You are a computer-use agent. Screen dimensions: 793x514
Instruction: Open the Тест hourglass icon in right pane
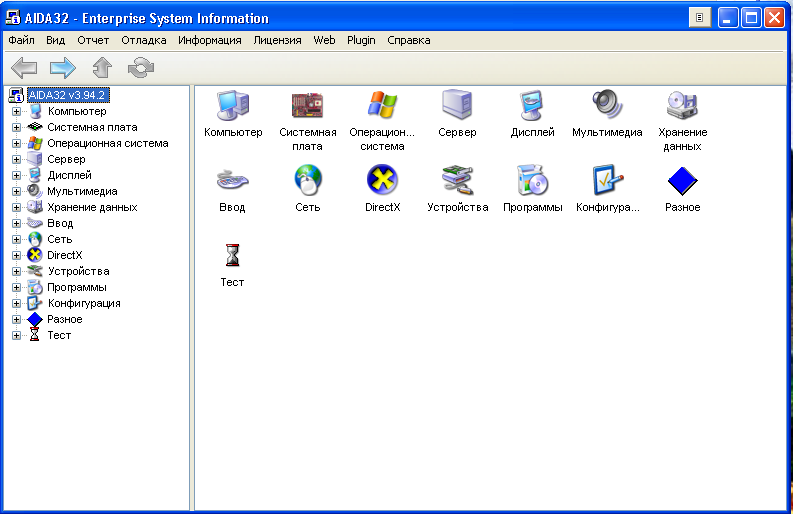click(x=232, y=255)
